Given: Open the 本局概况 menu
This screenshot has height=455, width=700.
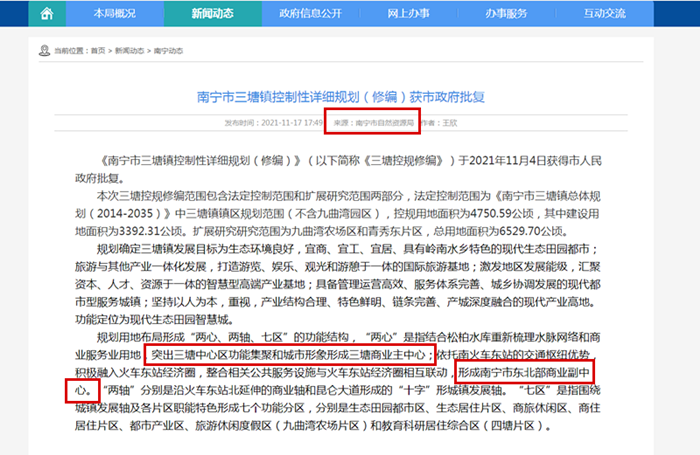Looking at the screenshot, I should pos(115,13).
